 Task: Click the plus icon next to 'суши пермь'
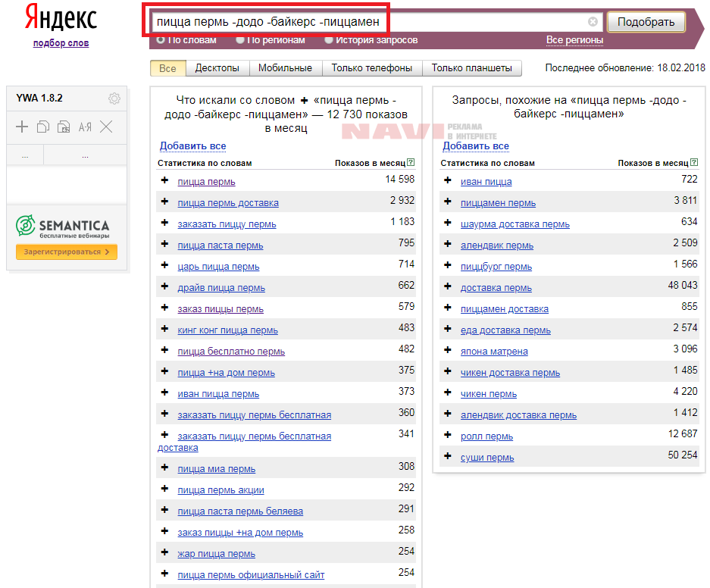(x=448, y=456)
